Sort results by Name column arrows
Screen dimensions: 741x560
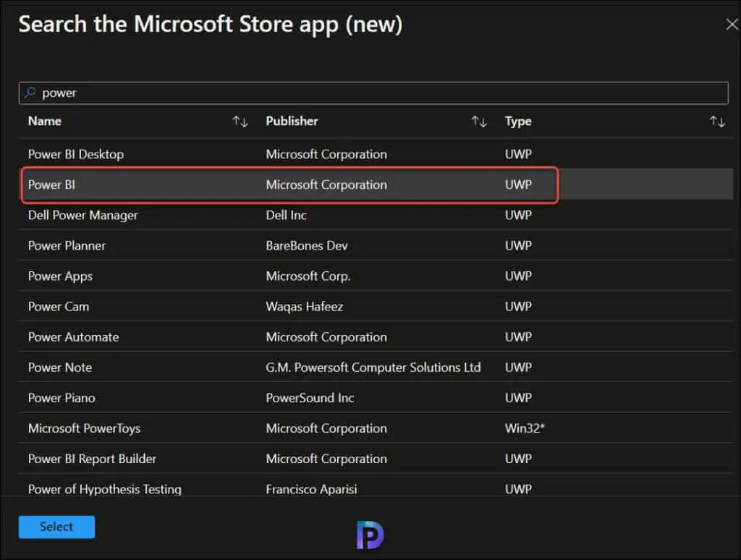(x=240, y=122)
